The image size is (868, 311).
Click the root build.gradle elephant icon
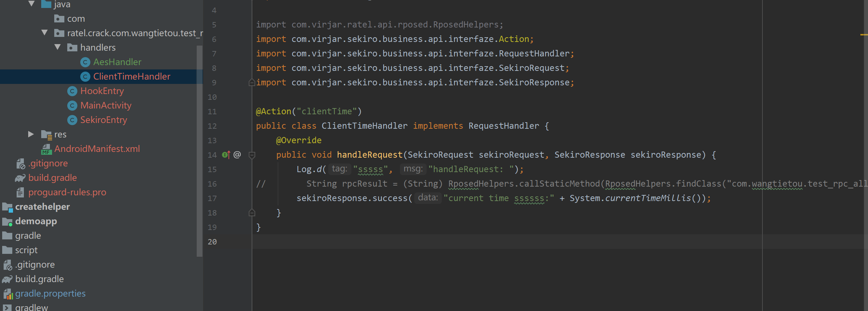pos(7,279)
